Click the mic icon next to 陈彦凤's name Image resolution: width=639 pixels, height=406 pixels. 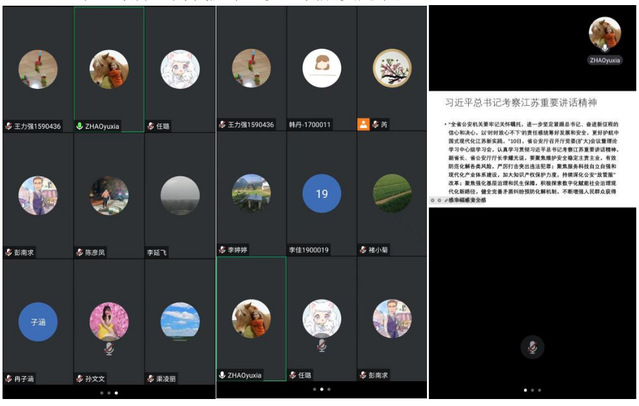pos(80,252)
